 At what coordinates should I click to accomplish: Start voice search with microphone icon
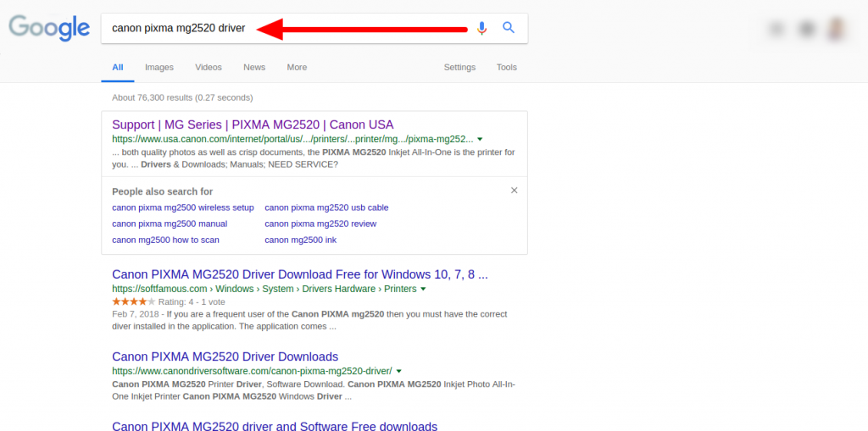(x=482, y=28)
